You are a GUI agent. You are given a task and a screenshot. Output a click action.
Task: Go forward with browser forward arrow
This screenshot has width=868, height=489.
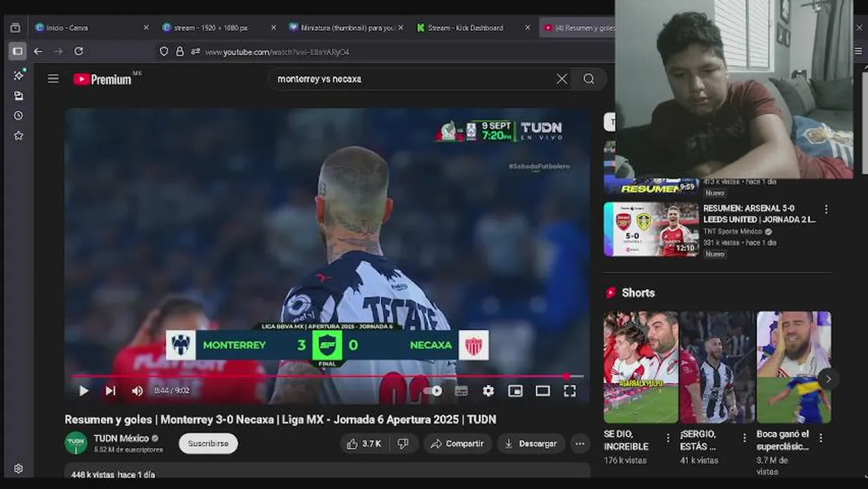58,52
